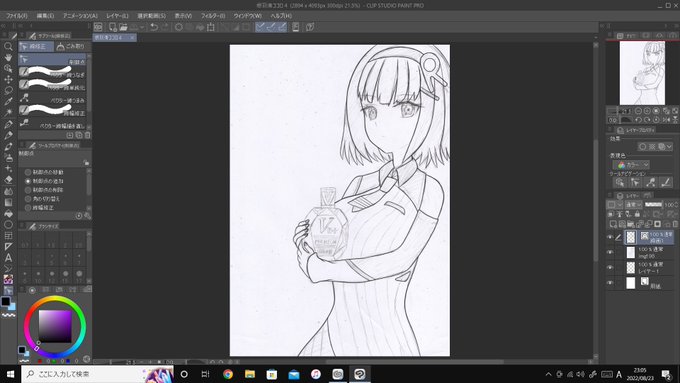This screenshot has height=383, width=680.
Task: Open the アニメーション(A) menu
Action: [x=80, y=16]
